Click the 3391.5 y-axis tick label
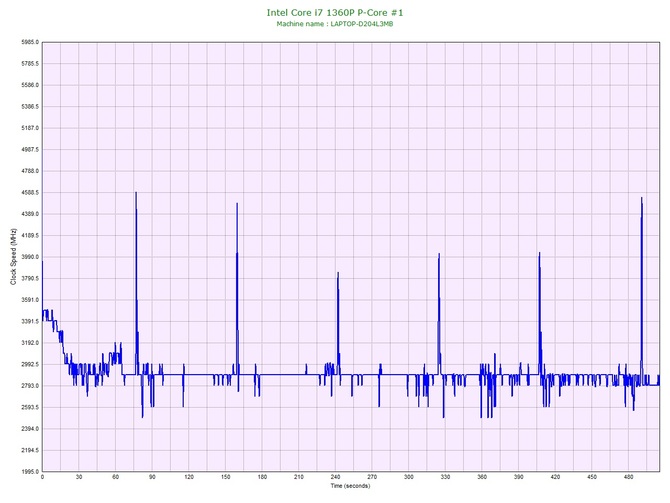The image size is (670, 503). [x=30, y=321]
